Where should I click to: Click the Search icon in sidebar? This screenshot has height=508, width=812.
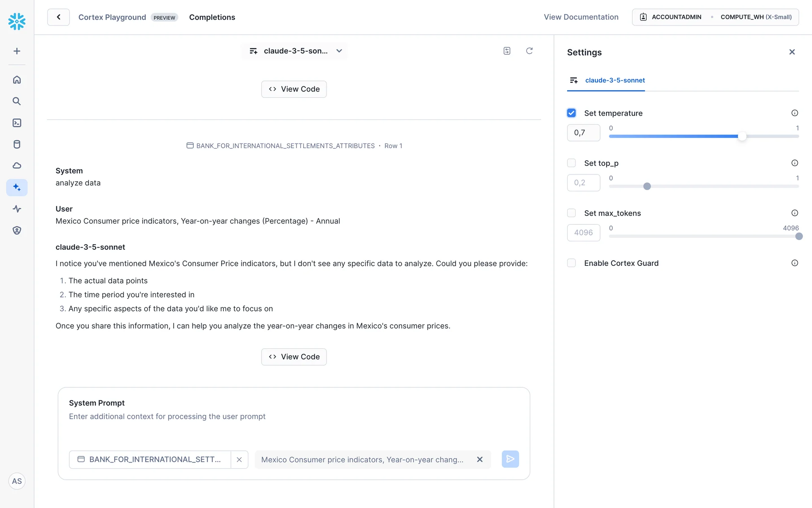click(x=17, y=101)
